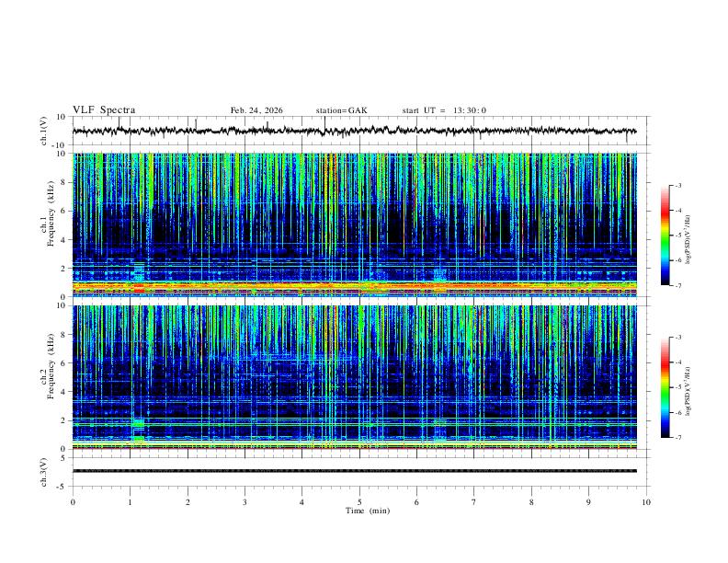The image size is (728, 563).
Task: Click the "10" kHz tick on ch.1 frequency axis
Action: tap(61, 154)
